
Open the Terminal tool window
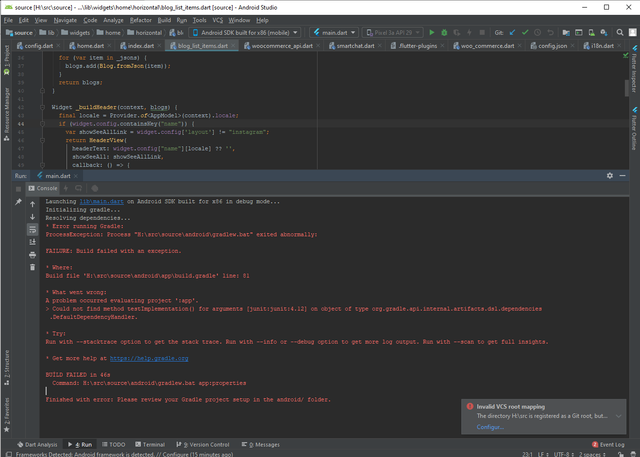coord(150,444)
